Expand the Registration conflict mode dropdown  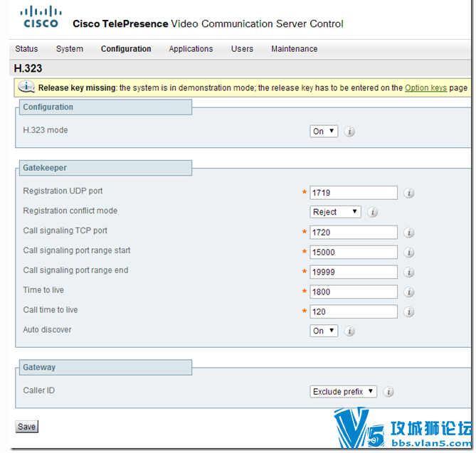pos(335,212)
